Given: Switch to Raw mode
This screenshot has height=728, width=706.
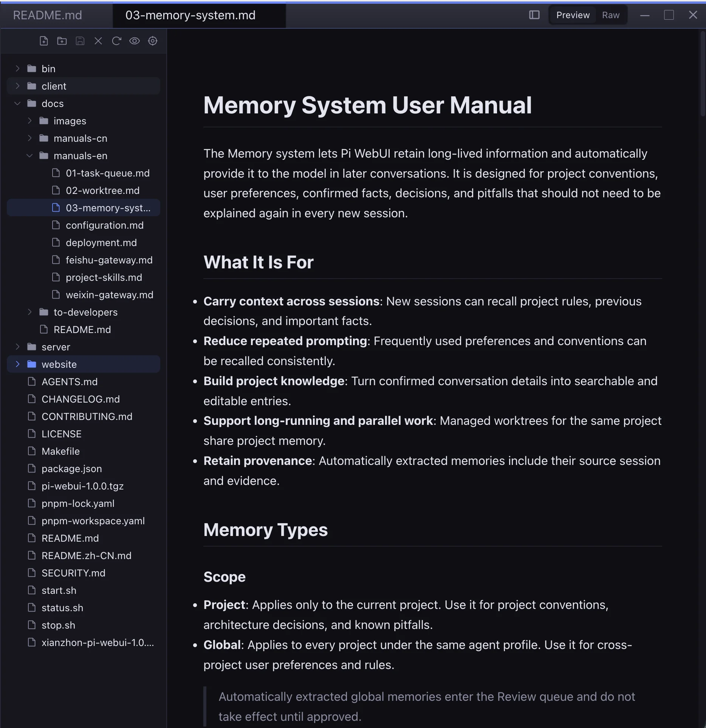Looking at the screenshot, I should [x=611, y=15].
